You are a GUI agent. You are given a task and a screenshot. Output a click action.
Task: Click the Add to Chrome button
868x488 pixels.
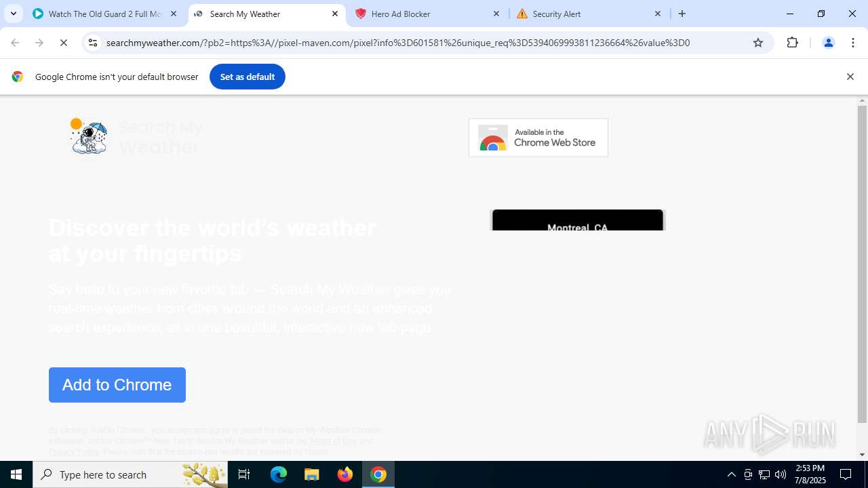coord(117,385)
